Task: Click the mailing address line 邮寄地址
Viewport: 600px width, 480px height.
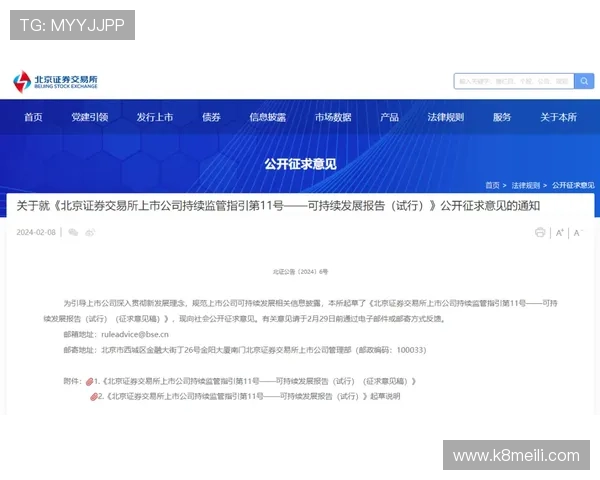Action: (x=245, y=350)
